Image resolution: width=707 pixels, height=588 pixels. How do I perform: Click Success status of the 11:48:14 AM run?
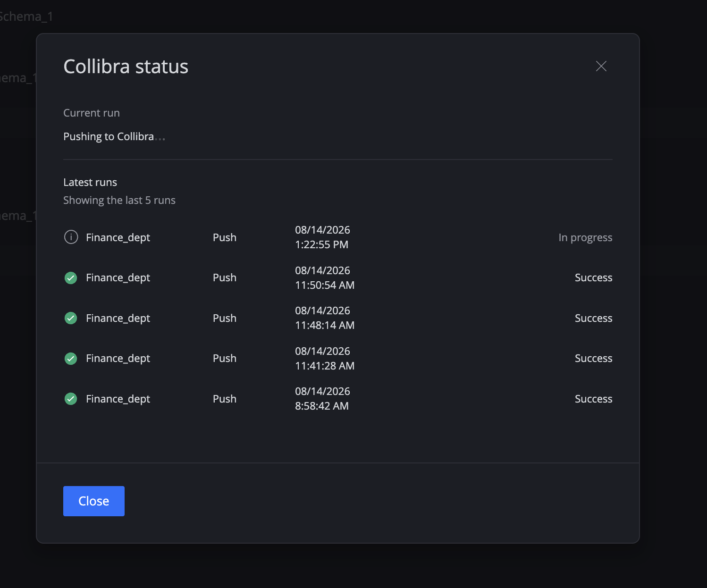pos(593,318)
